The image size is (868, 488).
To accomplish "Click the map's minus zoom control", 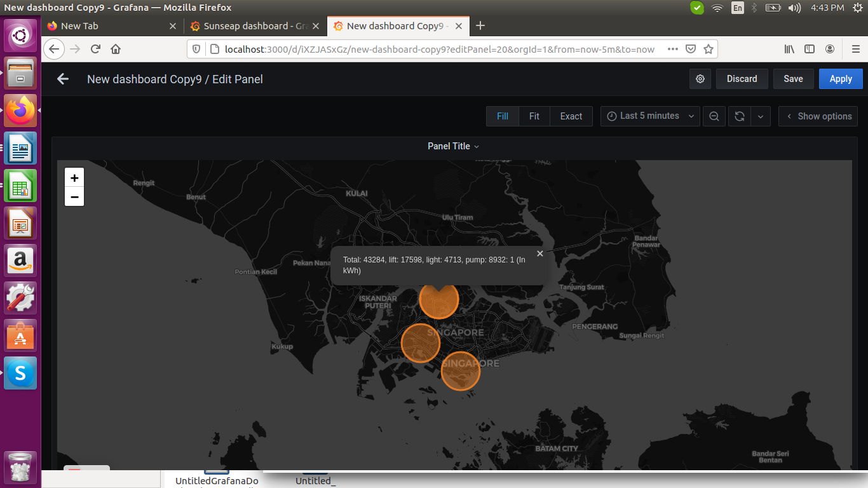I will 74,197.
